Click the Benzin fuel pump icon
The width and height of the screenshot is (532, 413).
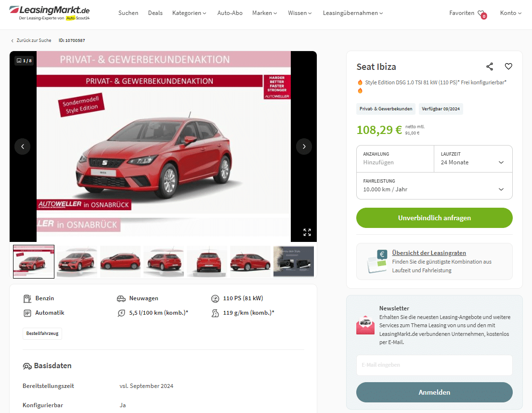coord(27,298)
